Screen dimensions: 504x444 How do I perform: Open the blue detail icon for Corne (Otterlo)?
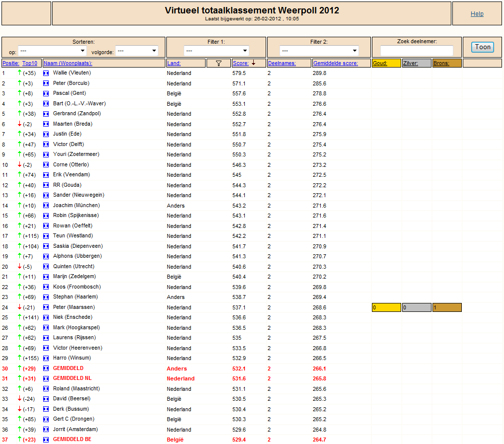click(x=46, y=165)
